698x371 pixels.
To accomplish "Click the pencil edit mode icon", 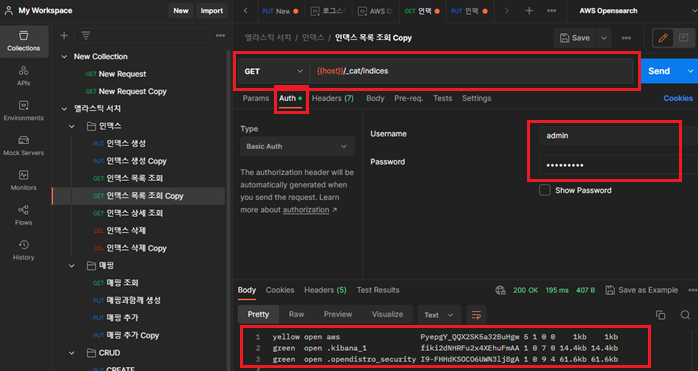I will pyautogui.click(x=663, y=38).
